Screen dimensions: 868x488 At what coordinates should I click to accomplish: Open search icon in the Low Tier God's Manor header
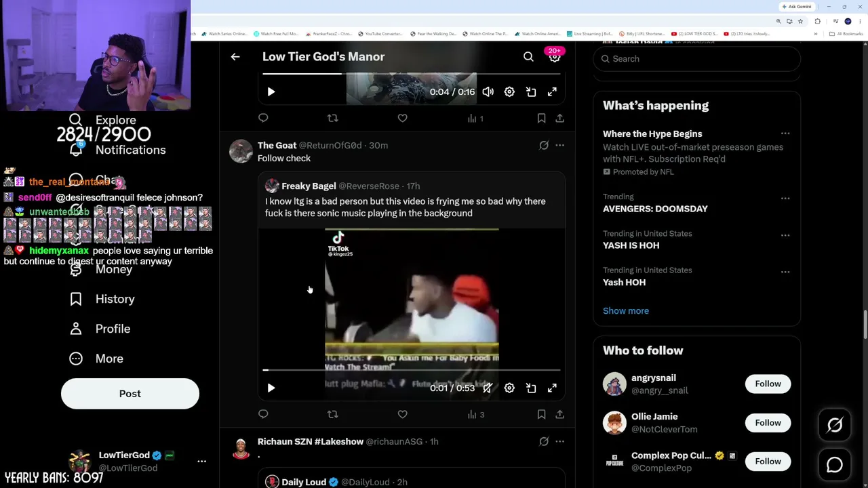[528, 57]
